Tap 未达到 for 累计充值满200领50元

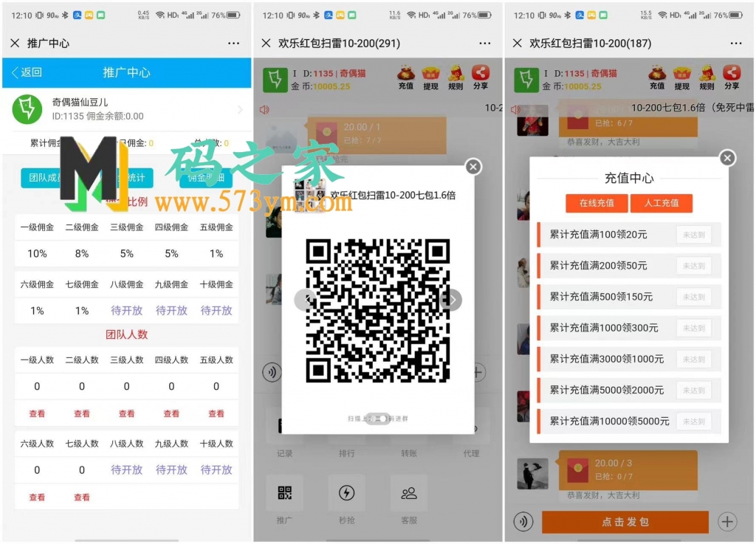click(x=694, y=266)
